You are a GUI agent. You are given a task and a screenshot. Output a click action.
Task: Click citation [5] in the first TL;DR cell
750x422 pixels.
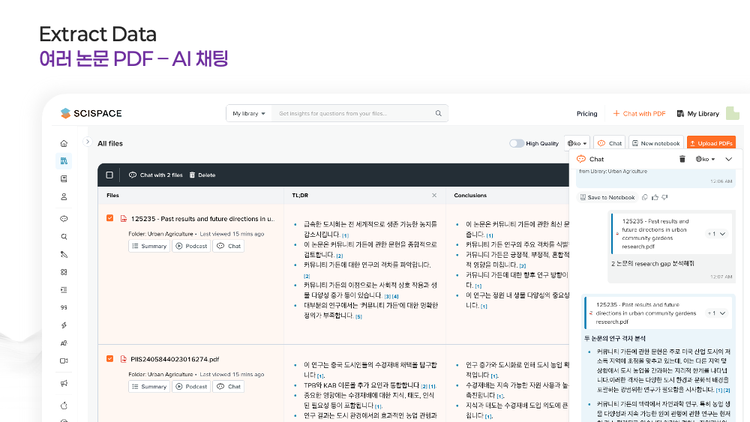click(x=359, y=317)
